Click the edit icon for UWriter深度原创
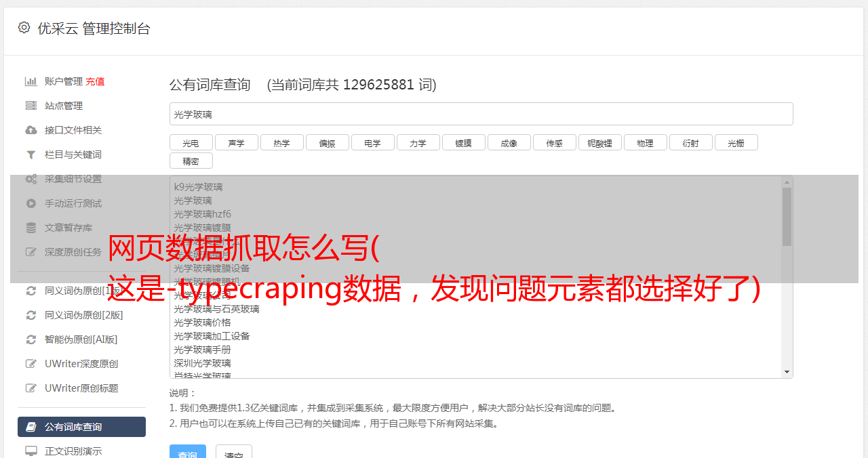The height and width of the screenshot is (458, 868). 31,364
